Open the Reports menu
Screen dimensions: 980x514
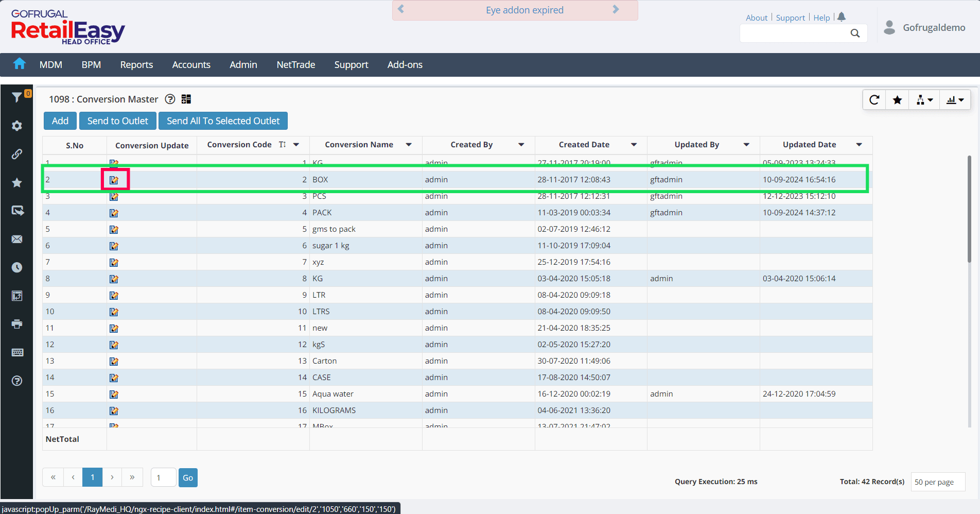136,65
